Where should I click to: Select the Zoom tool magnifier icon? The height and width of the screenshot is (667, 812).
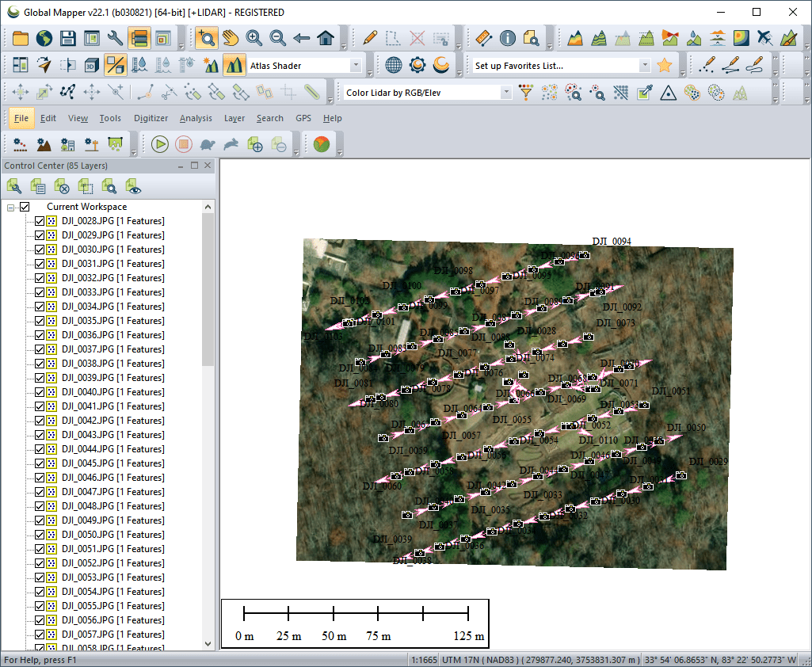[x=206, y=38]
